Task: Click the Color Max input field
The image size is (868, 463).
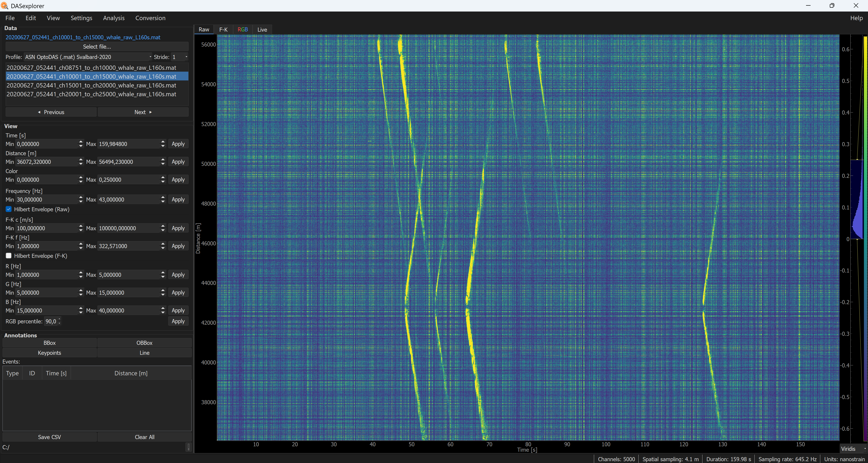Action: pyautogui.click(x=129, y=179)
